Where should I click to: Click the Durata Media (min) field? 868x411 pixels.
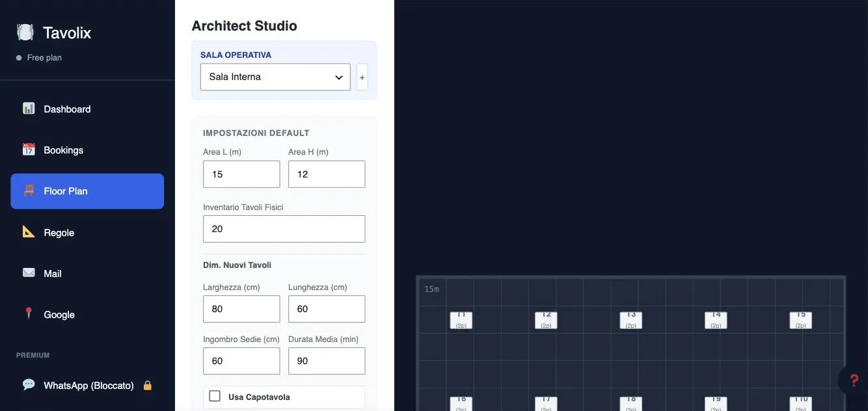[x=327, y=361]
